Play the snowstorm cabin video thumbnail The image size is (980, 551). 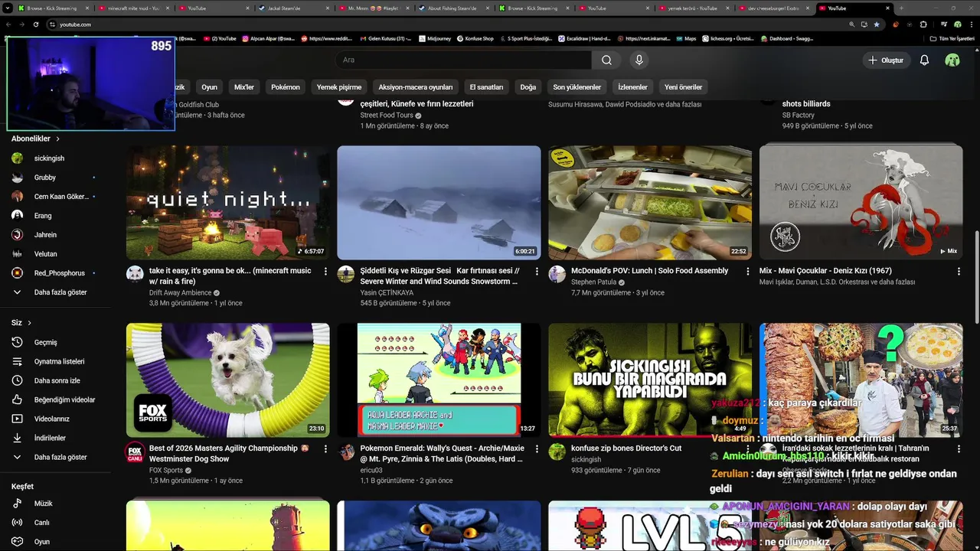click(x=439, y=203)
